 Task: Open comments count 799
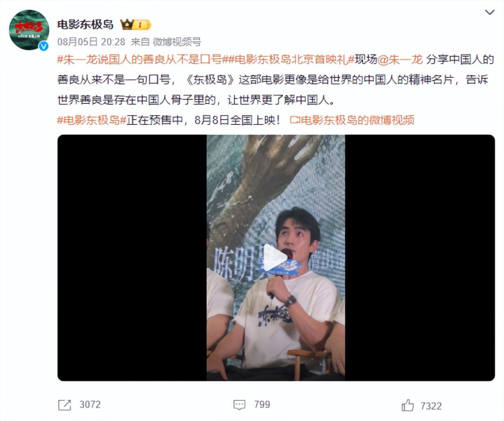[x=262, y=405]
